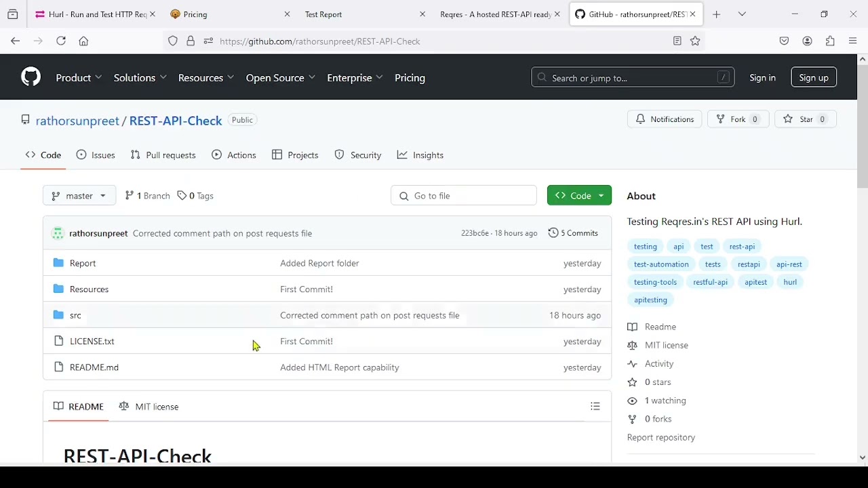Click the Resources folder icon
Screen dimensions: 868x488
pyautogui.click(x=58, y=289)
